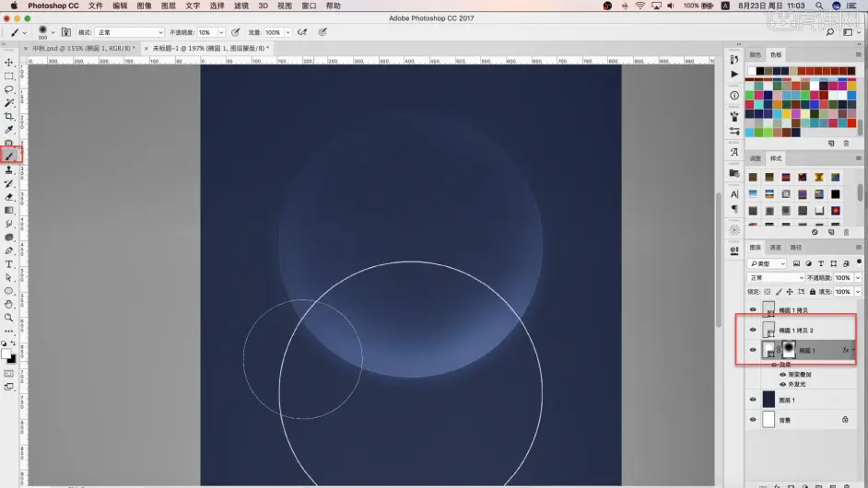The width and height of the screenshot is (868, 488).
Task: Open the 滤镜 menu
Action: click(x=240, y=6)
